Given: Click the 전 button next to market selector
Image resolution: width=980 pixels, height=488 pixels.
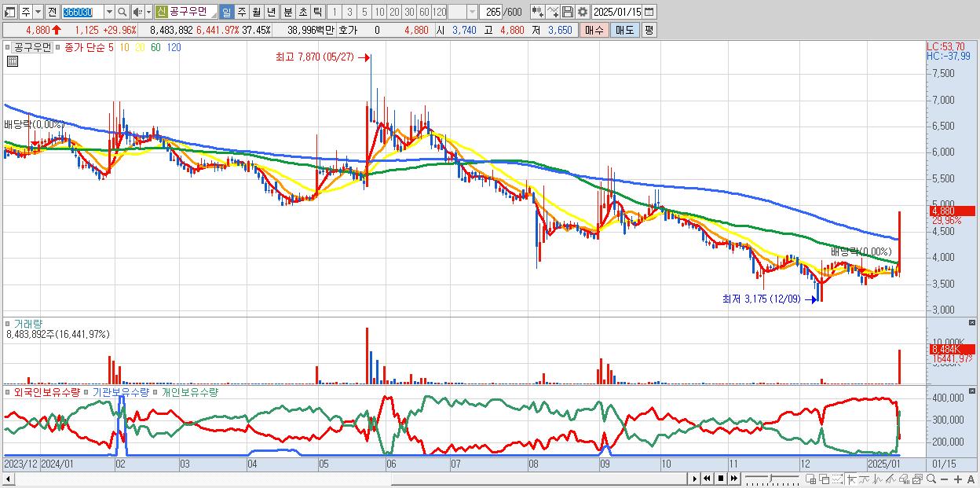Looking at the screenshot, I should pyautogui.click(x=52, y=12).
